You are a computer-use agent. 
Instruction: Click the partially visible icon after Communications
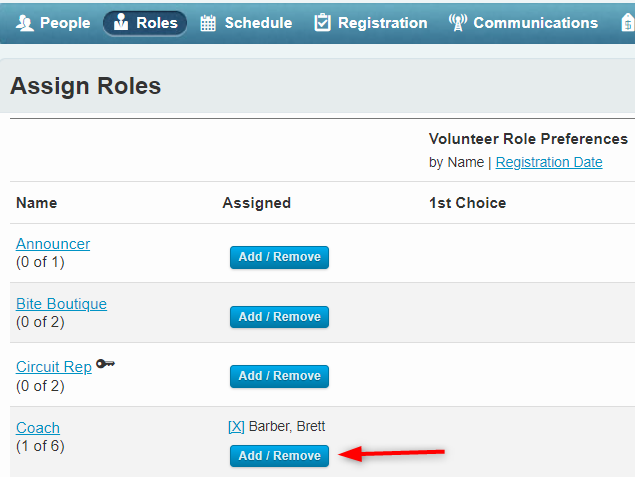[628, 22]
